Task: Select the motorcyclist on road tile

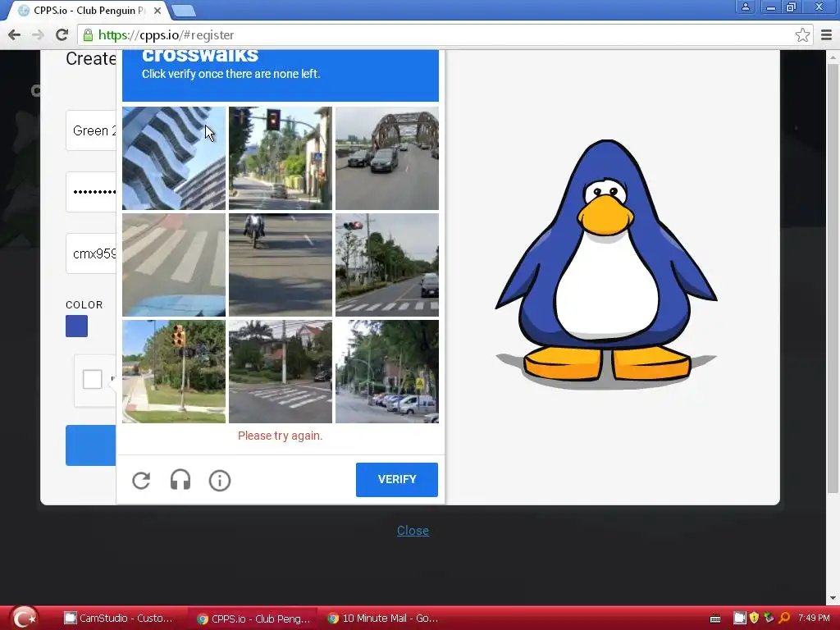Action: pos(281,265)
